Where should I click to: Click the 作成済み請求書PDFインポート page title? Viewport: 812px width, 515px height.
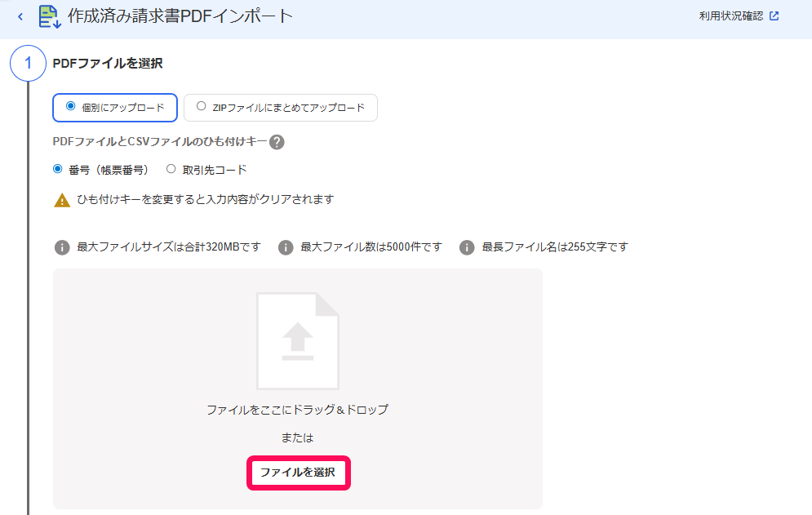point(180,16)
